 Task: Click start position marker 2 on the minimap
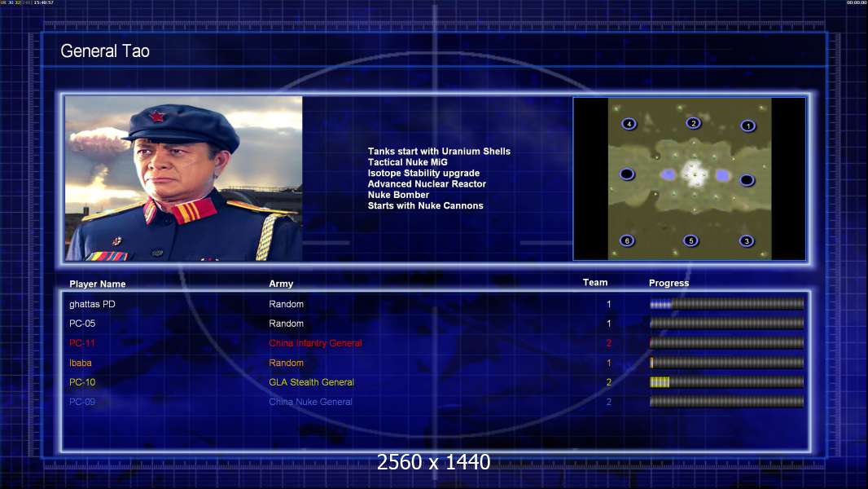point(693,123)
